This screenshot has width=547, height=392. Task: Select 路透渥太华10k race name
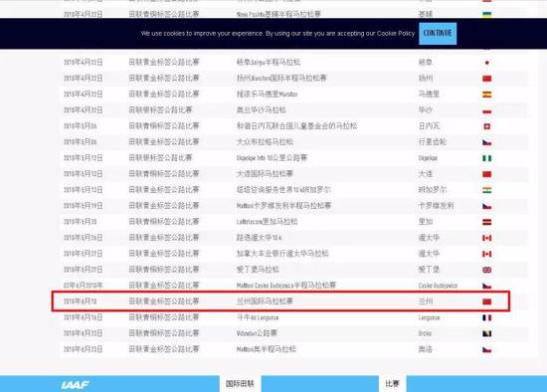(x=260, y=238)
